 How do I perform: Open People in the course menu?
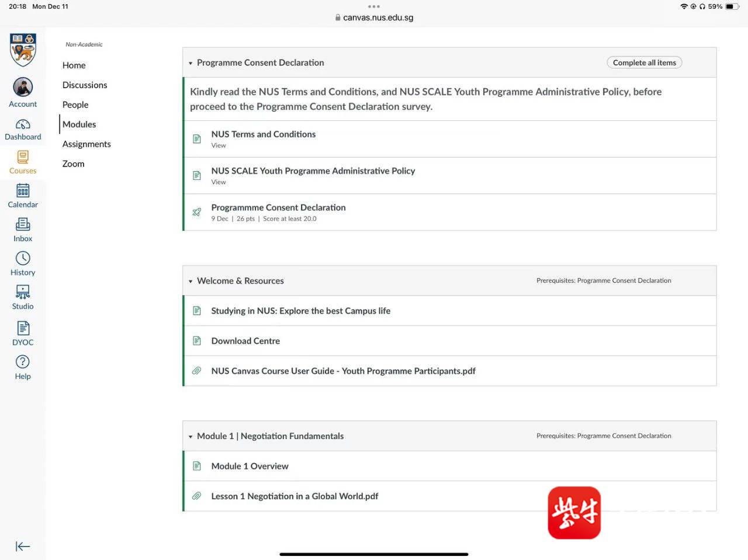coord(75,105)
